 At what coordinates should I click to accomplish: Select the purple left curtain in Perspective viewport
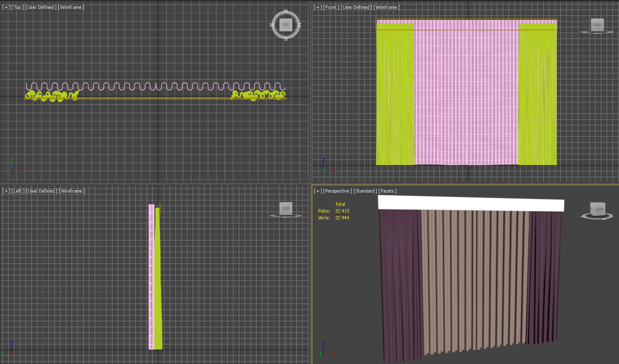(400, 285)
